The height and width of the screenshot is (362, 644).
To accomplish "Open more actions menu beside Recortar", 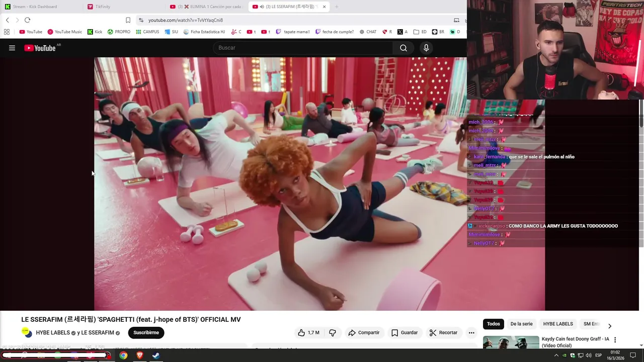I will pos(471,333).
